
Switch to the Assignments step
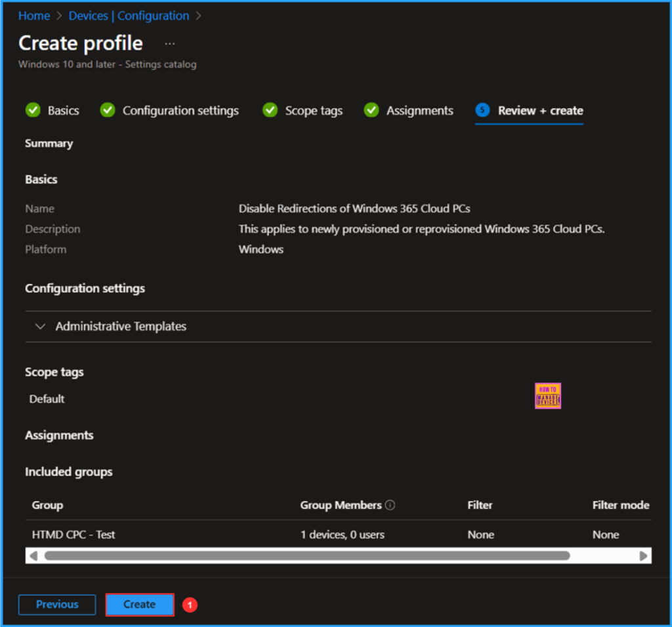pos(419,110)
